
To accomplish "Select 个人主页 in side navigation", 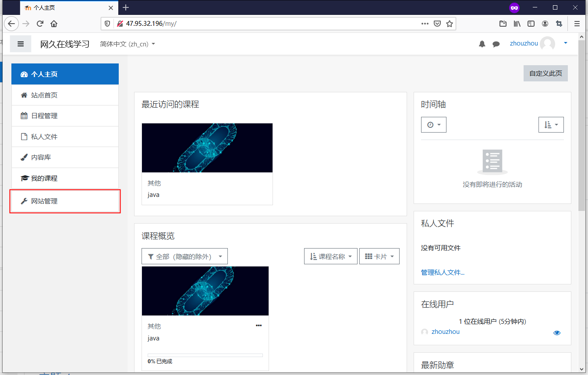I will pyautogui.click(x=65, y=74).
